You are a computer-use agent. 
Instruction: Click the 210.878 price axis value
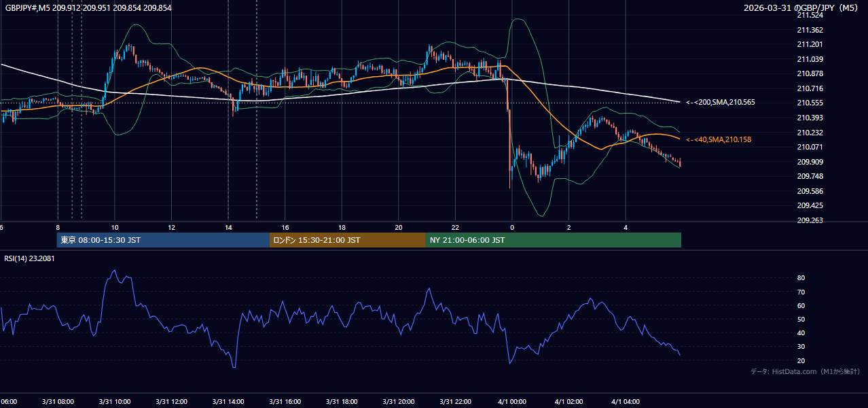[x=810, y=73]
